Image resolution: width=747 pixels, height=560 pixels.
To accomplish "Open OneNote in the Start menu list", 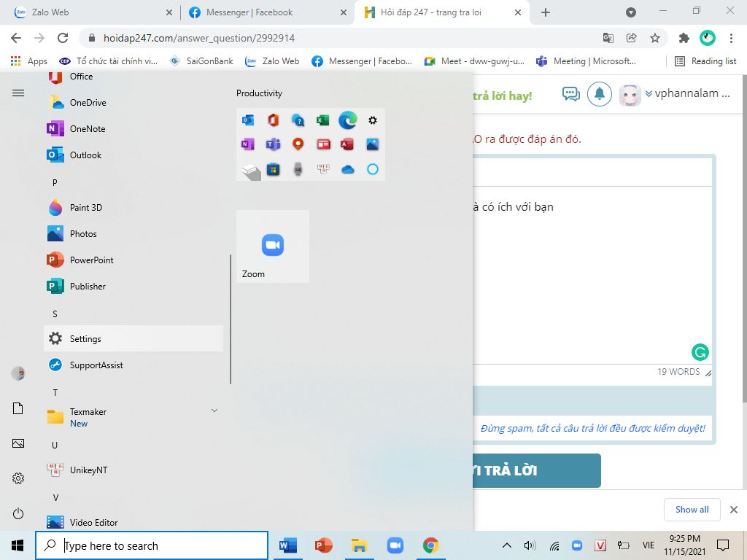I will [133, 128].
